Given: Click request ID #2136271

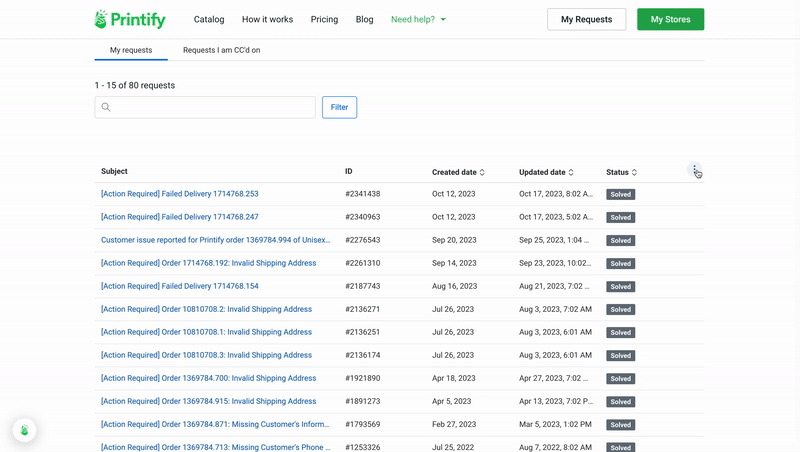Looking at the screenshot, I should 363,309.
